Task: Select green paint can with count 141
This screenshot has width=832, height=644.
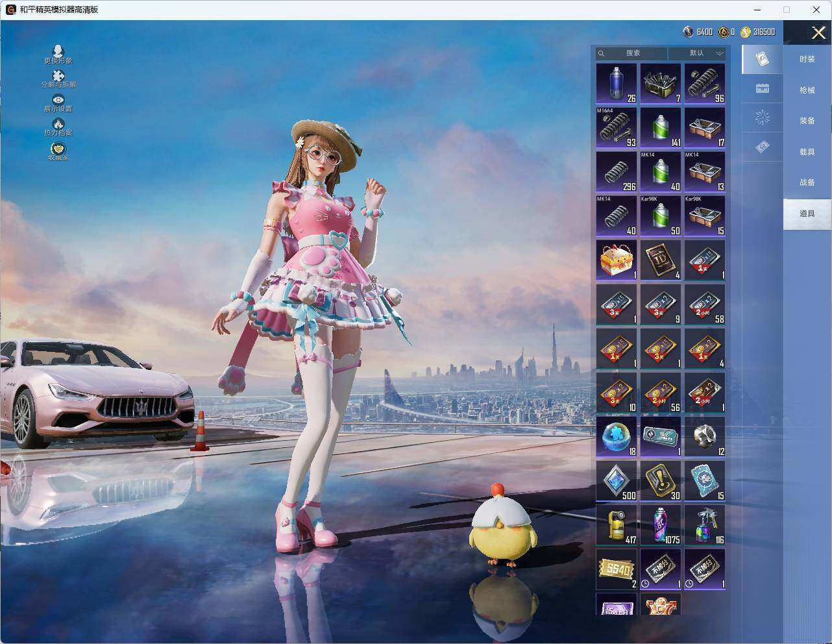Action: pyautogui.click(x=661, y=128)
